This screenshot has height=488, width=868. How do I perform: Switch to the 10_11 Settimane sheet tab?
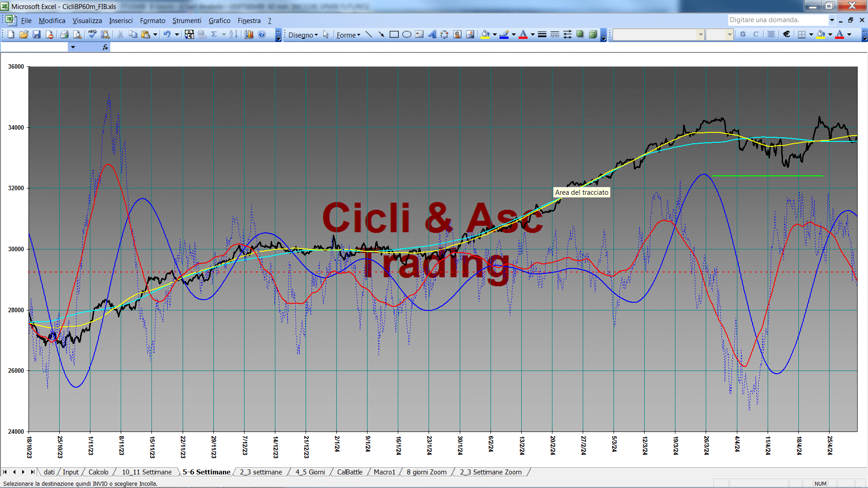147,472
